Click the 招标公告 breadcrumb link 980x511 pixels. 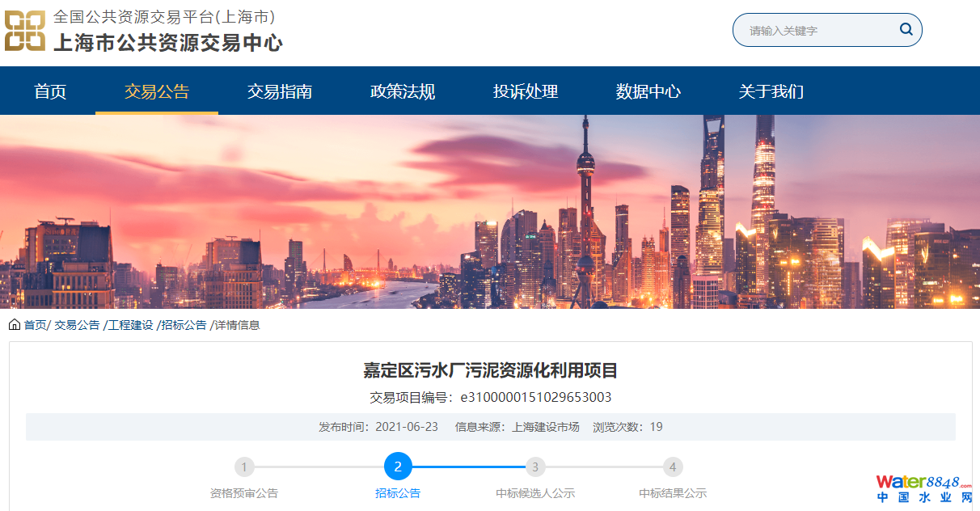184,325
